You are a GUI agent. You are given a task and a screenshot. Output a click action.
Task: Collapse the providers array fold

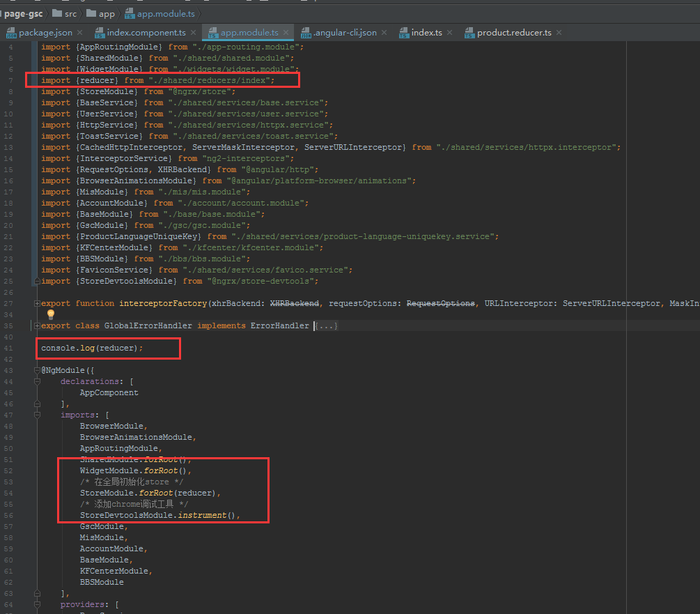[x=38, y=605]
